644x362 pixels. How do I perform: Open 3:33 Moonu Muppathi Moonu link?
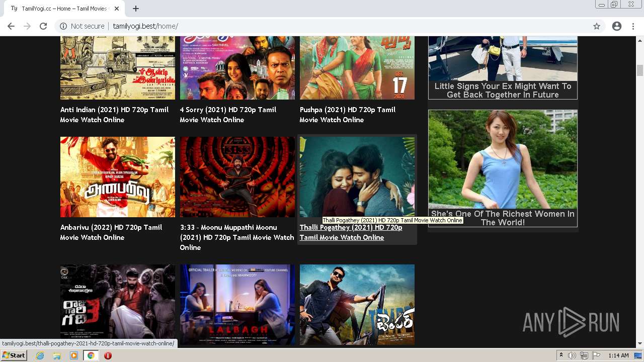(237, 237)
